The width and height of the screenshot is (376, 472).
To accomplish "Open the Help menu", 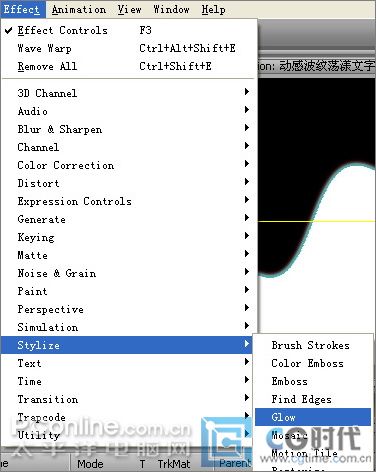I will pyautogui.click(x=213, y=9).
